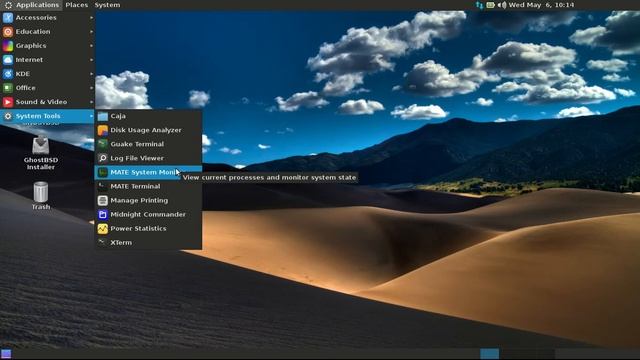Click the Log File Viewer magnifier icon
640x360 pixels.
click(103, 158)
